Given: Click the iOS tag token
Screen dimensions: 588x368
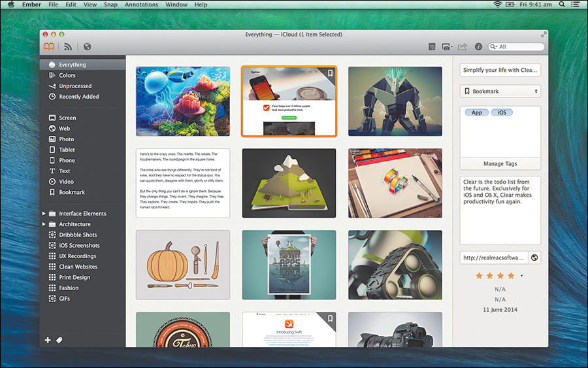Looking at the screenshot, I should [502, 112].
